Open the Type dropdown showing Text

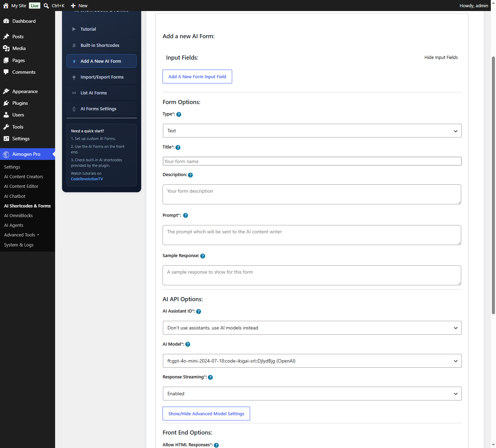click(x=312, y=131)
